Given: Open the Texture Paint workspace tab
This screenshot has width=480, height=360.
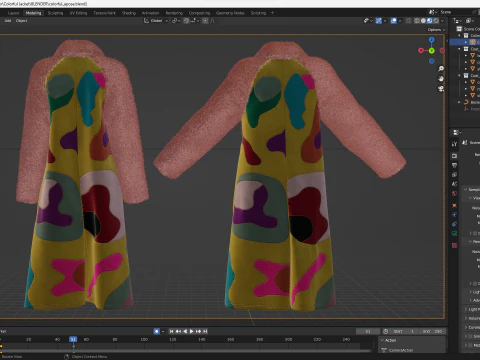Looking at the screenshot, I should [x=104, y=13].
